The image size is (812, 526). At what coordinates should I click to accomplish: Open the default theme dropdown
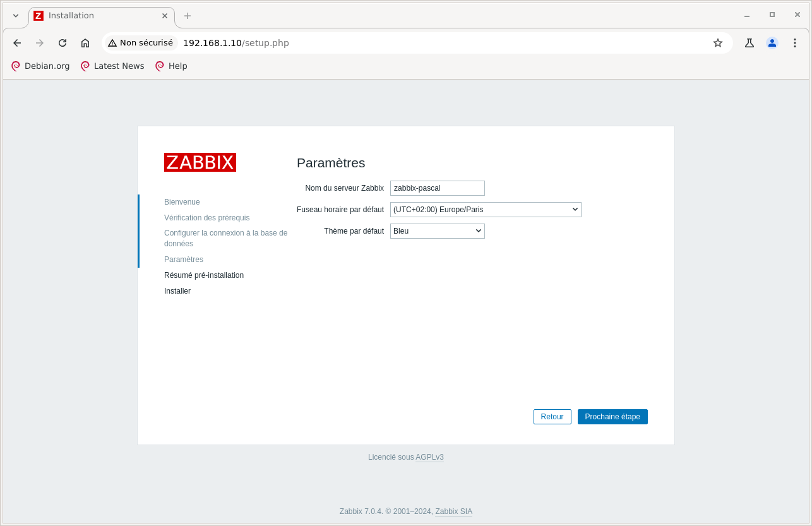438,231
